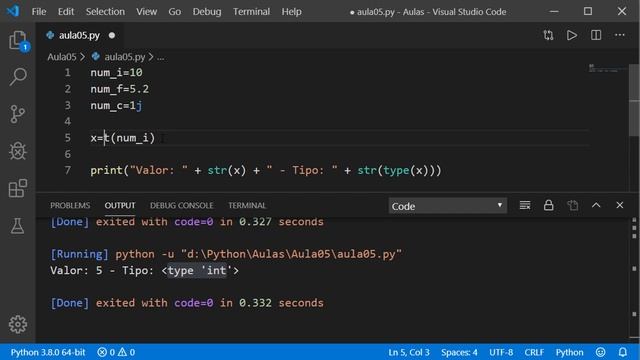The width and height of the screenshot is (640, 360).
Task: Click line 3 num_c=1j code
Action: pyautogui.click(x=116, y=105)
